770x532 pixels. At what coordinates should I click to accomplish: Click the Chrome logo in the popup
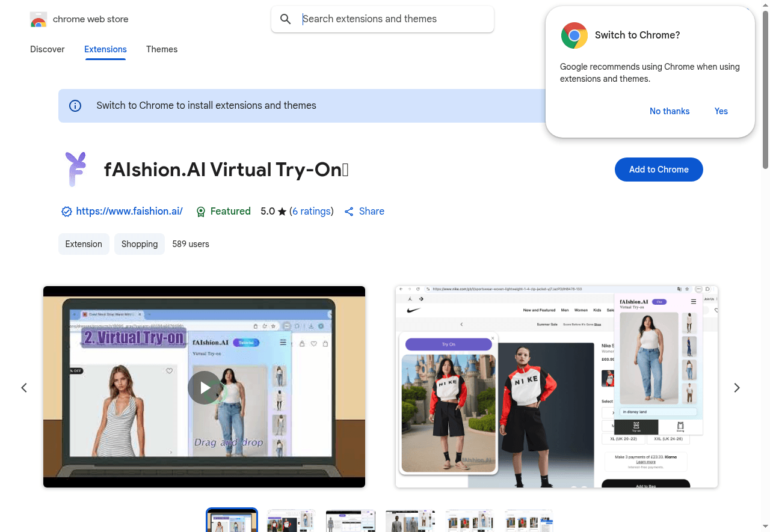[574, 35]
